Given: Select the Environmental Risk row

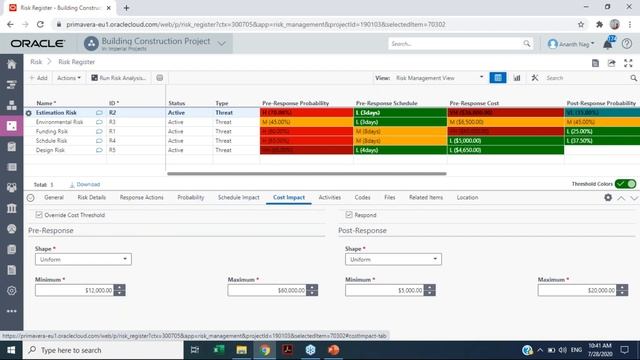Looking at the screenshot, I should coord(331,122).
